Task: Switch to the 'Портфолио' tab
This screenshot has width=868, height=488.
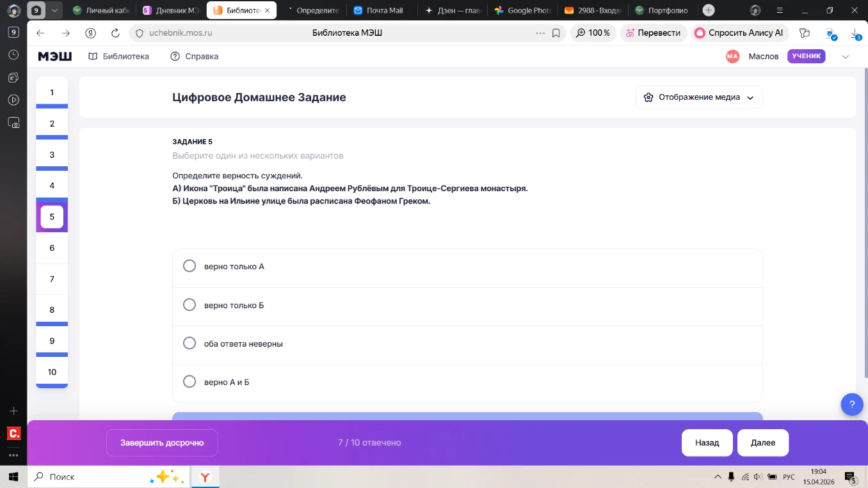Action: click(x=663, y=10)
